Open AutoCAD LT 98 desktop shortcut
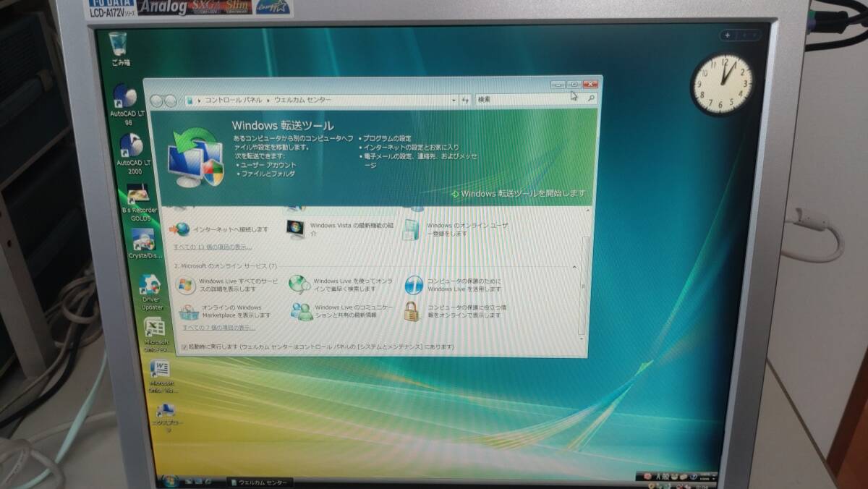The height and width of the screenshot is (489, 868). tap(127, 105)
